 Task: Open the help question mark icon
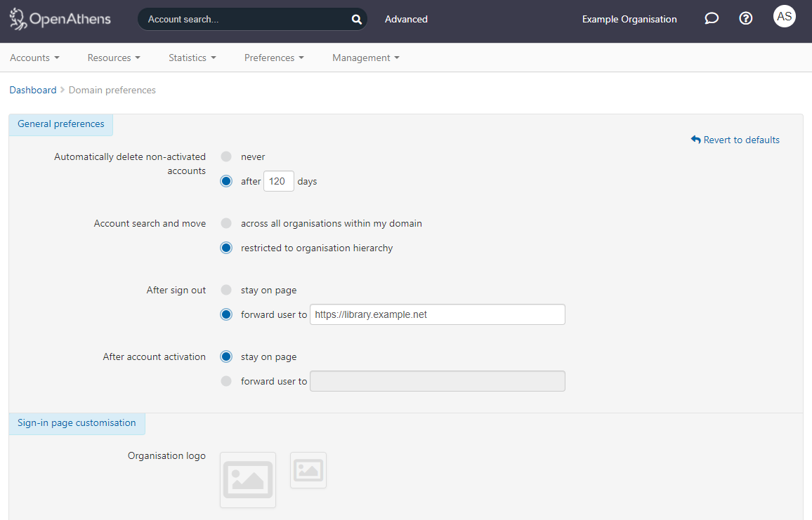(745, 18)
